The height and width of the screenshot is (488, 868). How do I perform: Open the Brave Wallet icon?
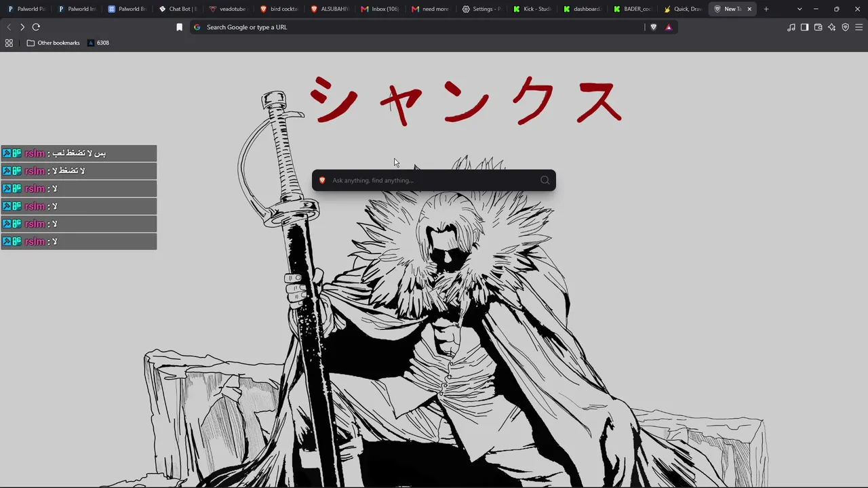point(818,27)
